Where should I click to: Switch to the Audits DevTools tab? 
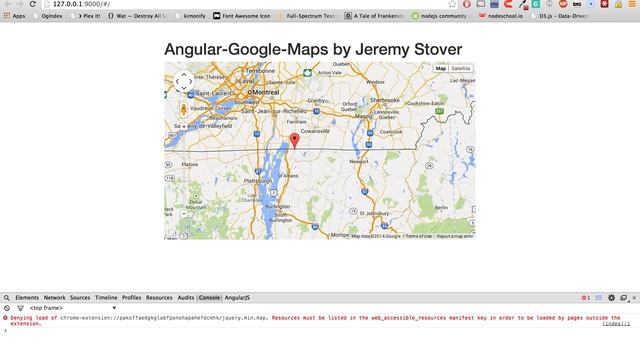point(186,298)
